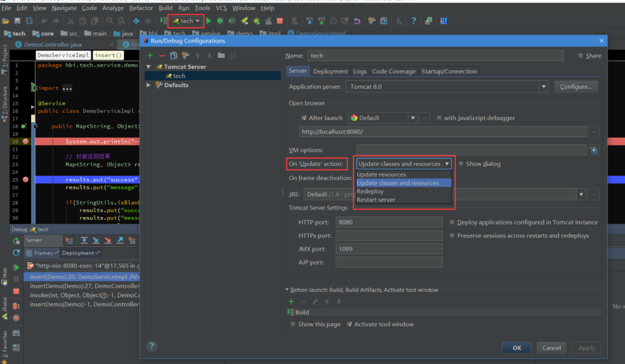View breakpoints double red dots icon
This screenshot has width=625, height=364.
pyautogui.click(x=16, y=305)
